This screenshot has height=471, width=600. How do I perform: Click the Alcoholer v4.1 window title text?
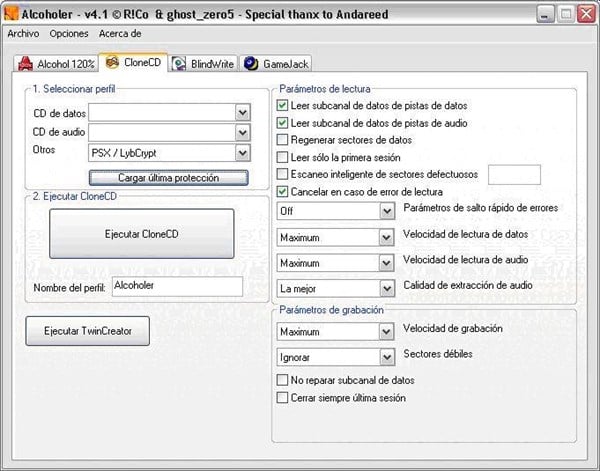tap(205, 15)
